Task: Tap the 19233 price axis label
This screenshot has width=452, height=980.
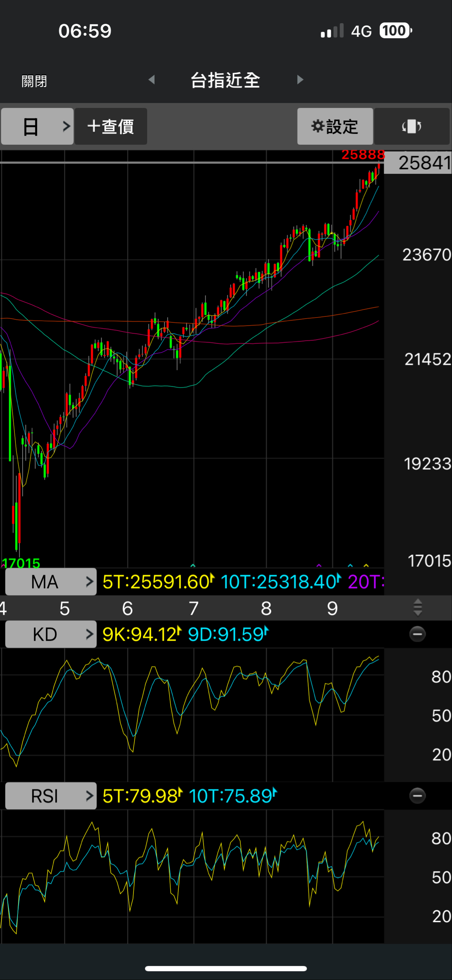Action: coord(427,464)
